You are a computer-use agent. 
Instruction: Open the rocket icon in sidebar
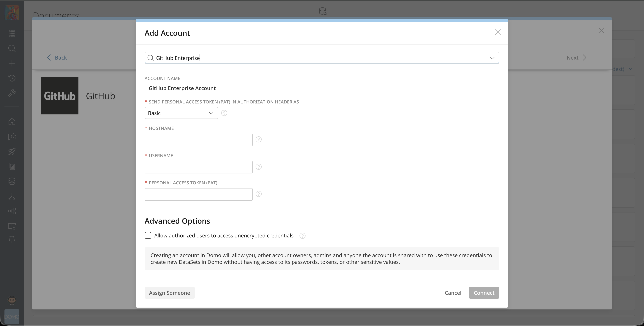(12, 151)
